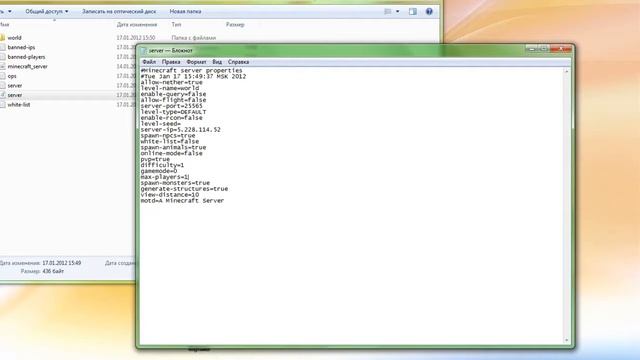This screenshot has width=640, height=360.
Task: Click the allow-nether=true line in Notepad
Action: click(x=171, y=82)
